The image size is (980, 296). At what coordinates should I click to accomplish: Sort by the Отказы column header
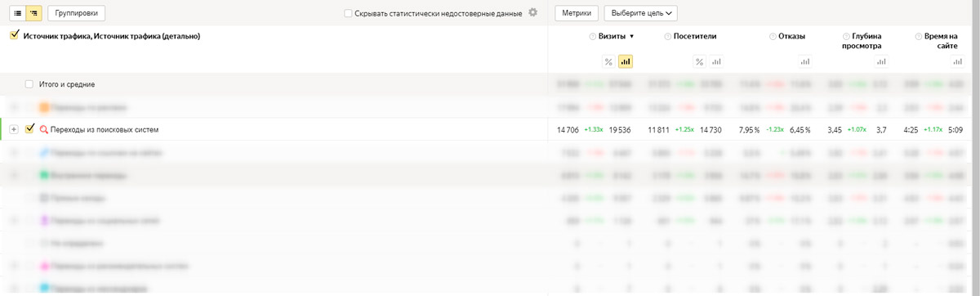pos(792,37)
